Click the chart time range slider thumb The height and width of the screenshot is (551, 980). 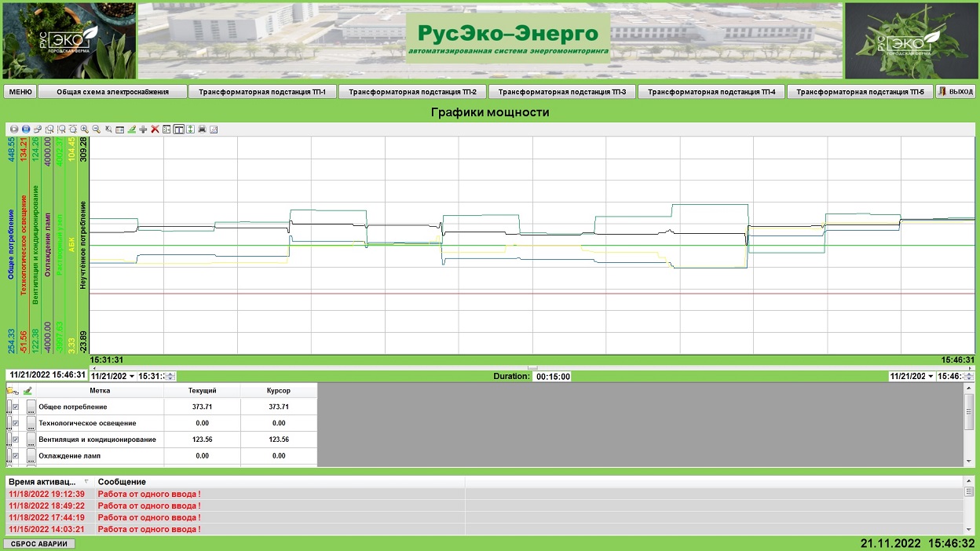coord(532,367)
